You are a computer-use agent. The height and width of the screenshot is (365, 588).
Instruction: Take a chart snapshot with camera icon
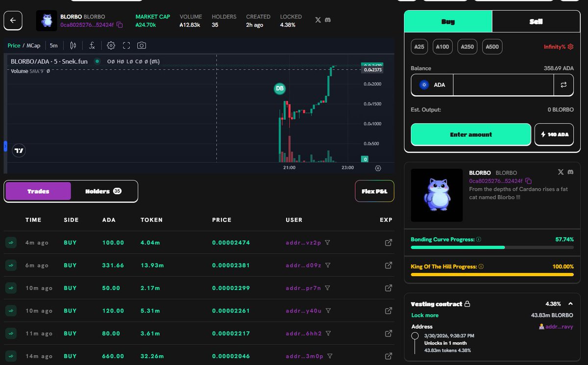tap(142, 46)
